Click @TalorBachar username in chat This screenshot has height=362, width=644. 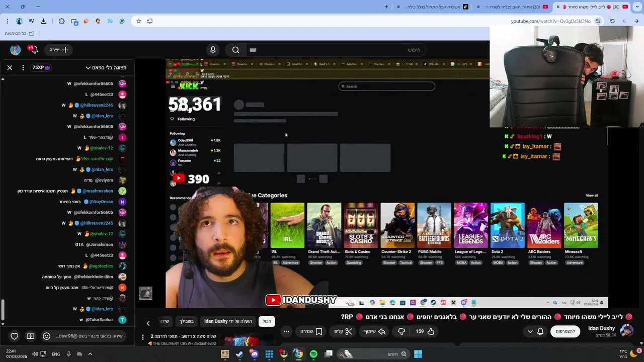(99, 320)
